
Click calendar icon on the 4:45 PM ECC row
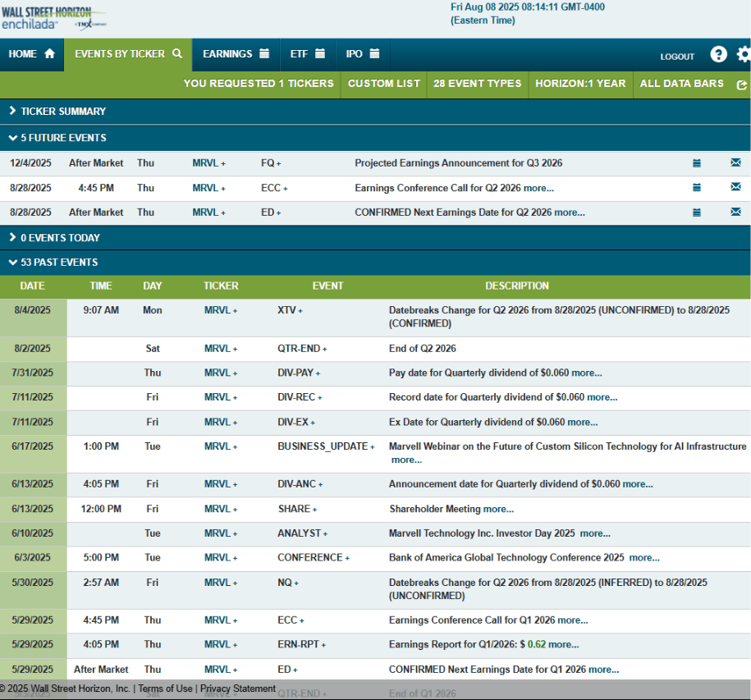(697, 187)
